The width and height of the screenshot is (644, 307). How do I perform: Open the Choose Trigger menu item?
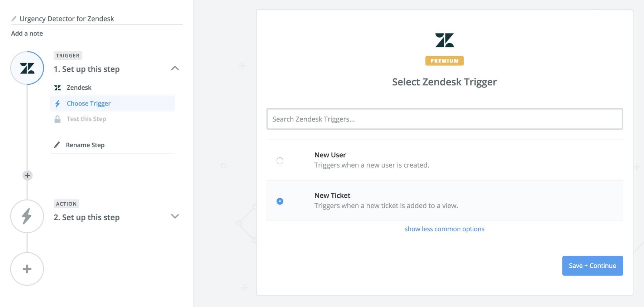tap(89, 104)
